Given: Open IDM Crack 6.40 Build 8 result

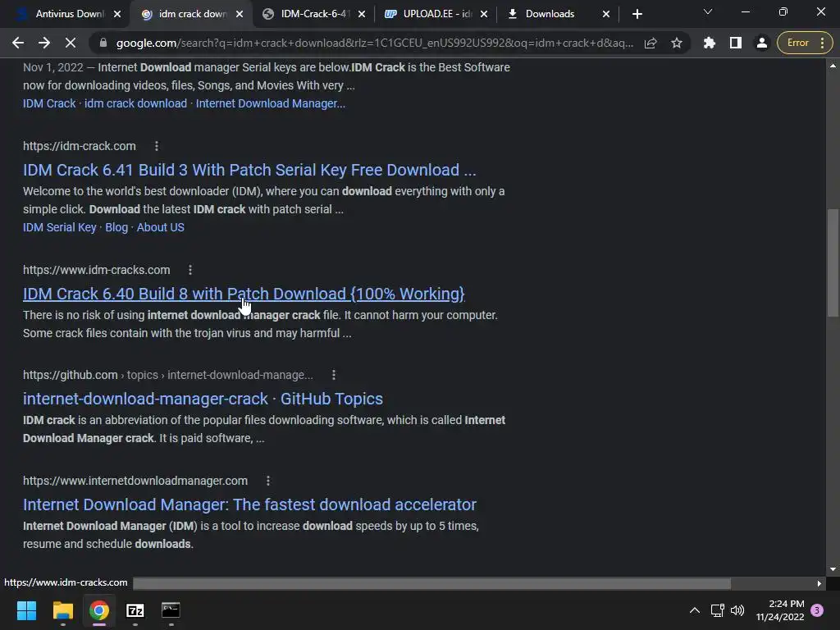Looking at the screenshot, I should [244, 294].
